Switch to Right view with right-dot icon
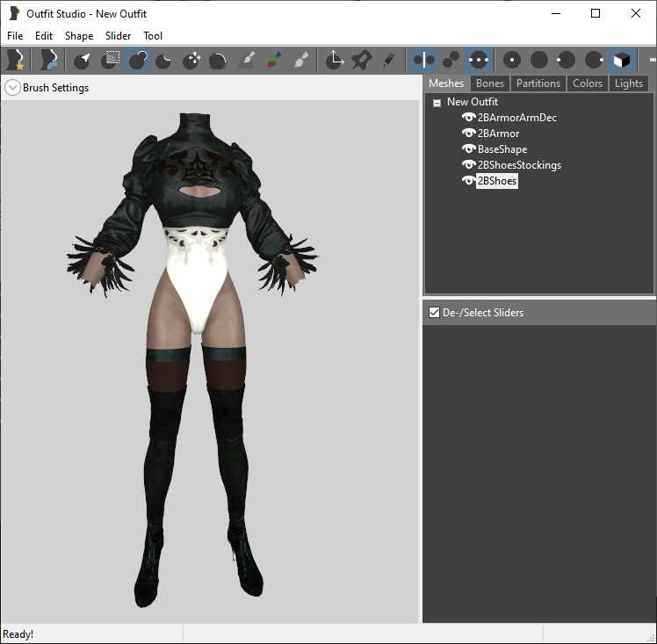 (x=594, y=60)
